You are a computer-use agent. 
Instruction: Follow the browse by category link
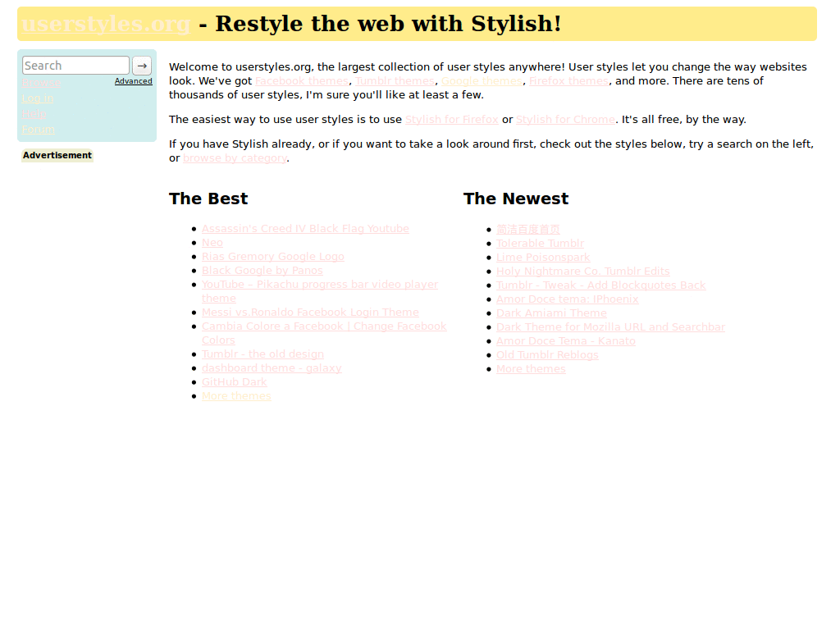[235, 158]
